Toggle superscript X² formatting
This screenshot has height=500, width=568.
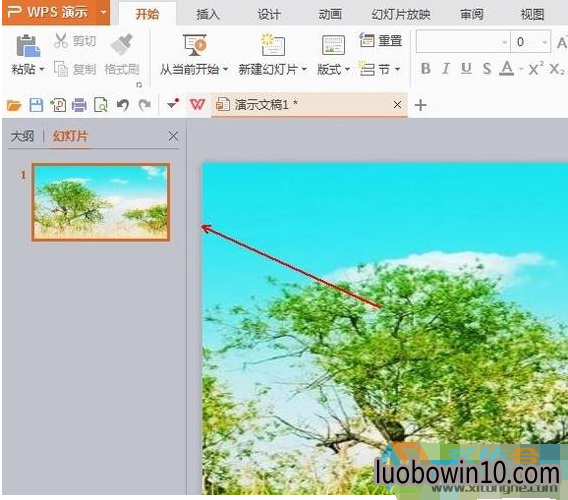tap(536, 68)
